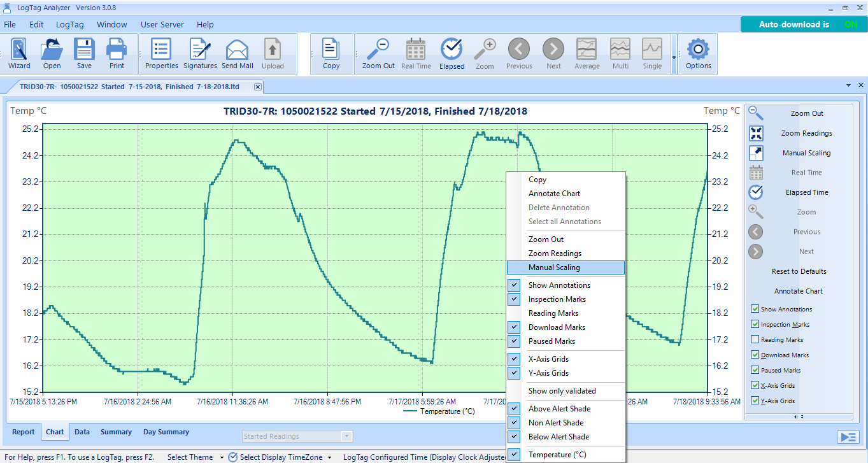
Task: Open the Options gear icon
Action: [698, 53]
